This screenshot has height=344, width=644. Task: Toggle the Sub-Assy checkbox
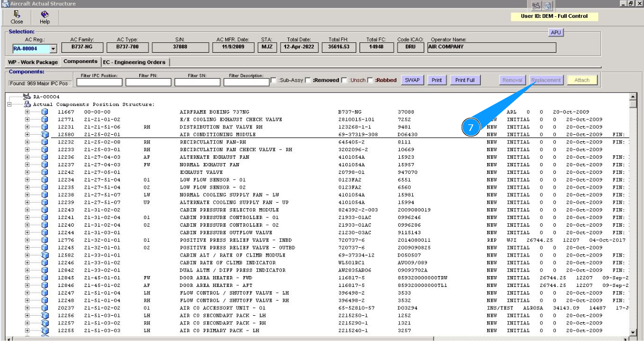[274, 80]
